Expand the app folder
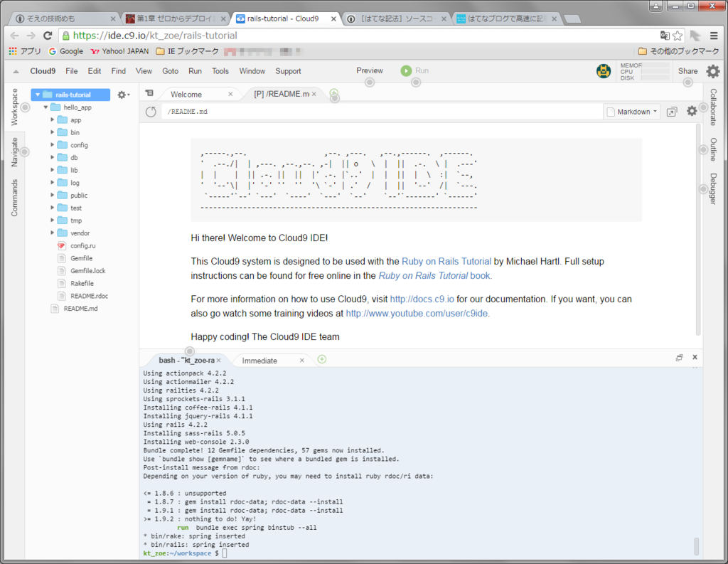728x564 pixels. pyautogui.click(x=53, y=120)
